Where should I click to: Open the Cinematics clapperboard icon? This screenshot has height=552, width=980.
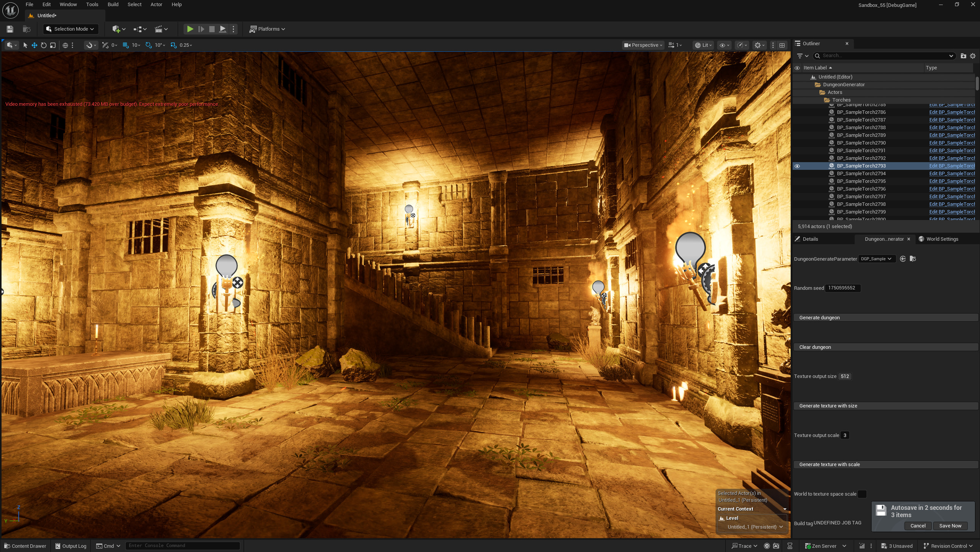pos(161,29)
